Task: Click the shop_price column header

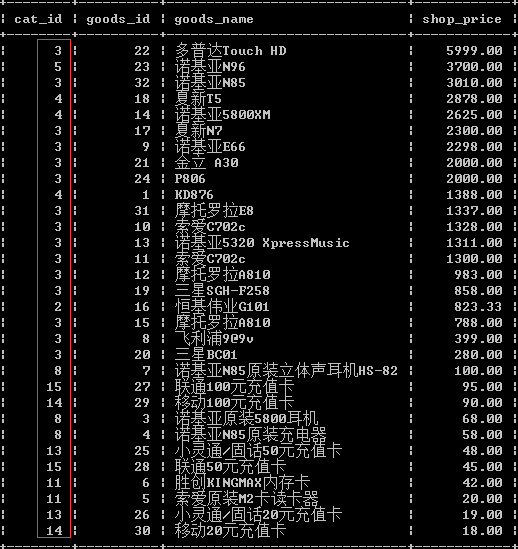Action: click(x=462, y=19)
